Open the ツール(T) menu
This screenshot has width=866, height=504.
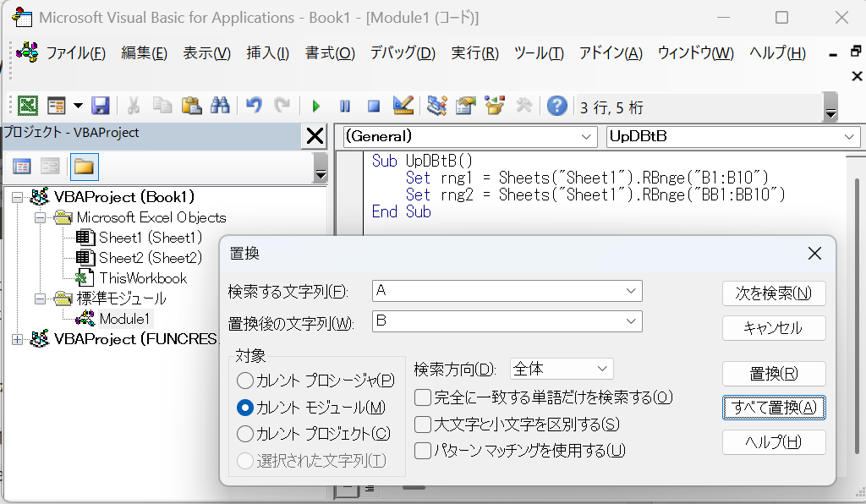tap(539, 53)
